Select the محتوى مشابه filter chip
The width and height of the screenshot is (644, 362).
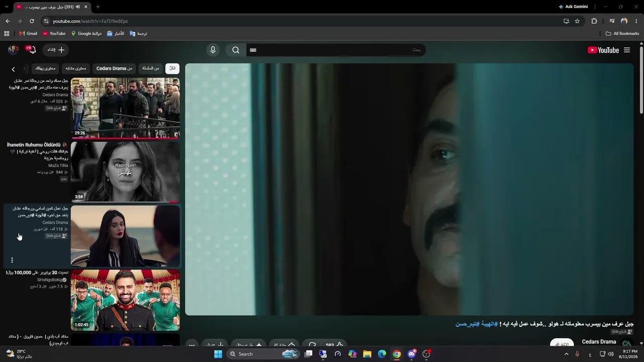tap(75, 68)
